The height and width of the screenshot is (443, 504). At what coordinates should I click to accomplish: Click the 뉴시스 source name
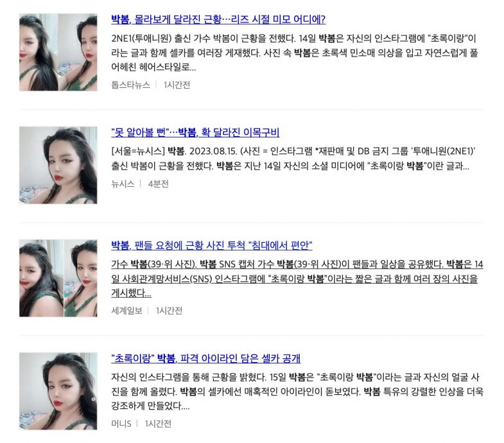pos(123,184)
